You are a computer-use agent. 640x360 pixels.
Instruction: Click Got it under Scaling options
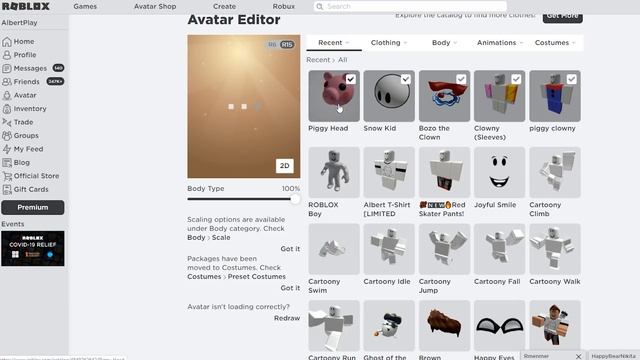click(x=290, y=249)
